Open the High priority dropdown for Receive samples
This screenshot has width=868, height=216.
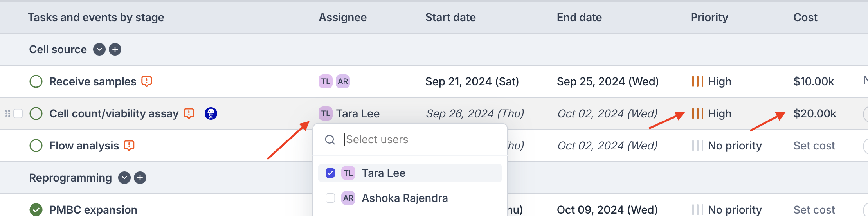(712, 81)
